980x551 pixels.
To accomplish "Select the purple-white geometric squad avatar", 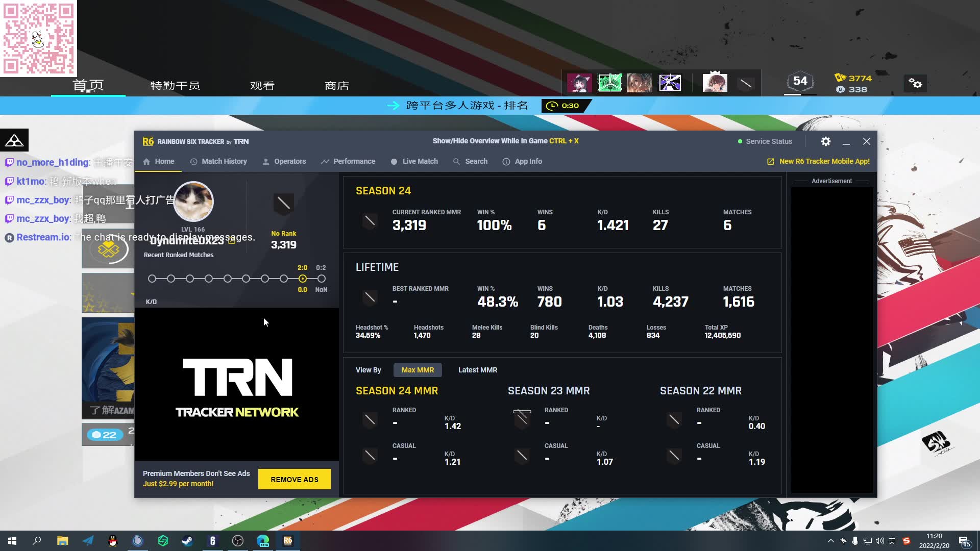I will point(670,83).
